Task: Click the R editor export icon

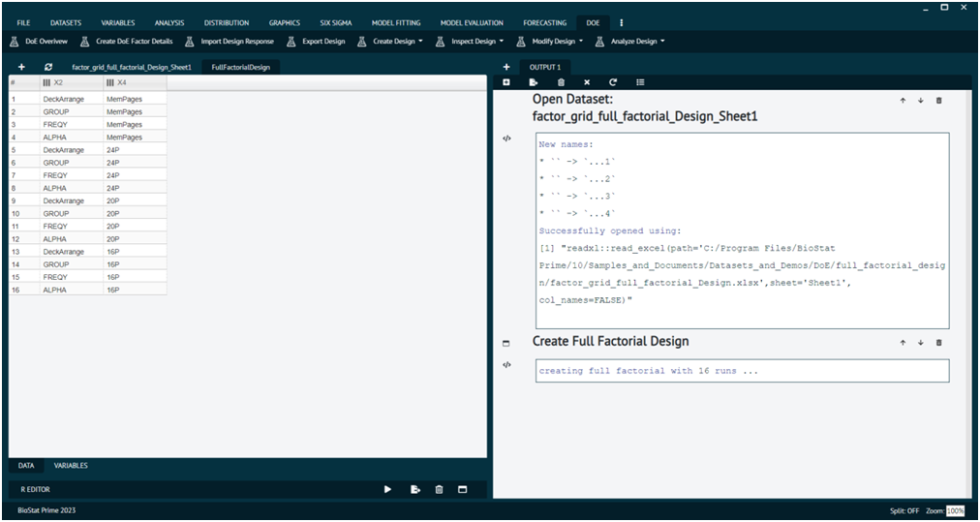Action: pos(415,489)
